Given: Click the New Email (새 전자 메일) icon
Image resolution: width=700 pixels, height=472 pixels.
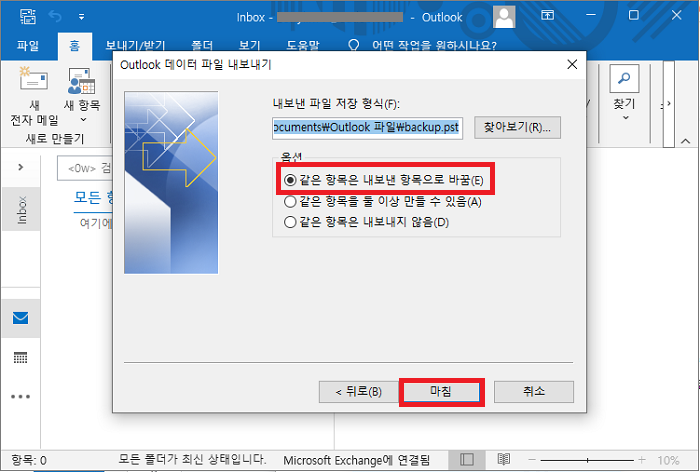Looking at the screenshot, I should click(33, 79).
